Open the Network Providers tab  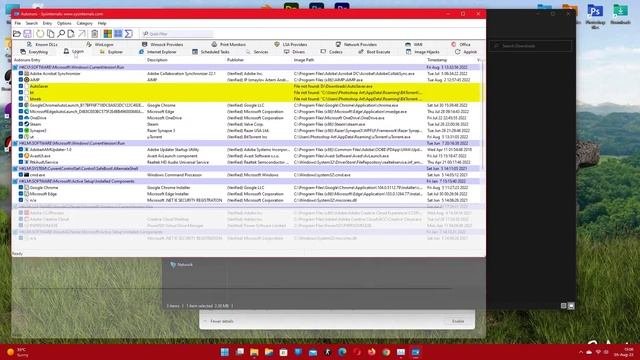tap(356, 44)
